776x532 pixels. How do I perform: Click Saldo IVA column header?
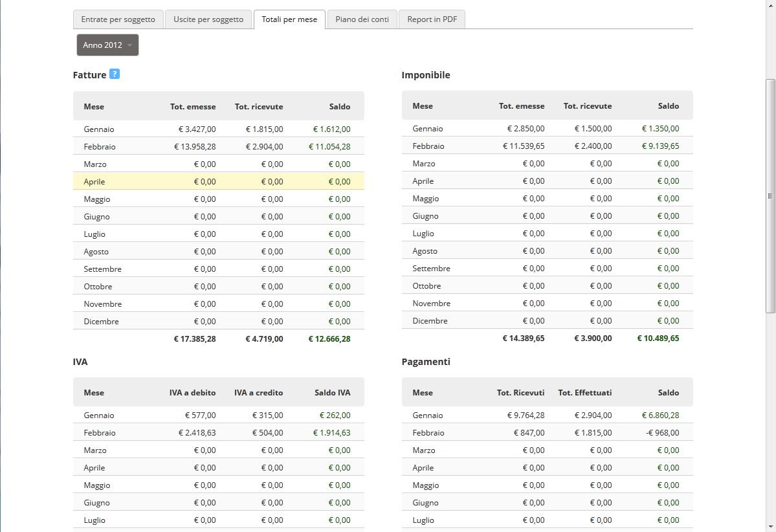pyautogui.click(x=332, y=393)
